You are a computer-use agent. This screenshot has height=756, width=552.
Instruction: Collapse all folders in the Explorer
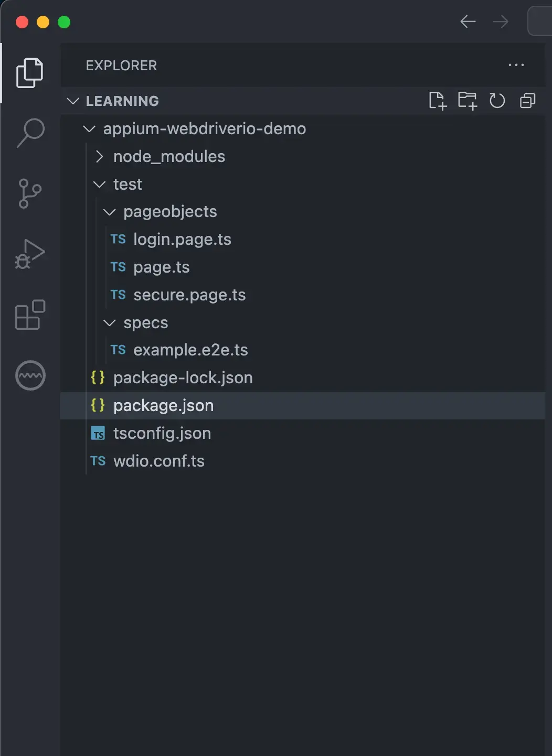coord(527,101)
